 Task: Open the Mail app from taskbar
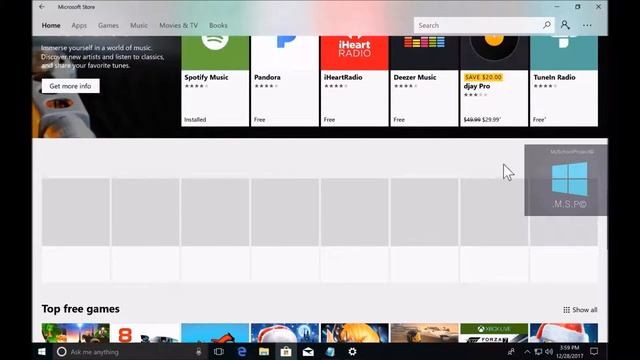coord(308,351)
